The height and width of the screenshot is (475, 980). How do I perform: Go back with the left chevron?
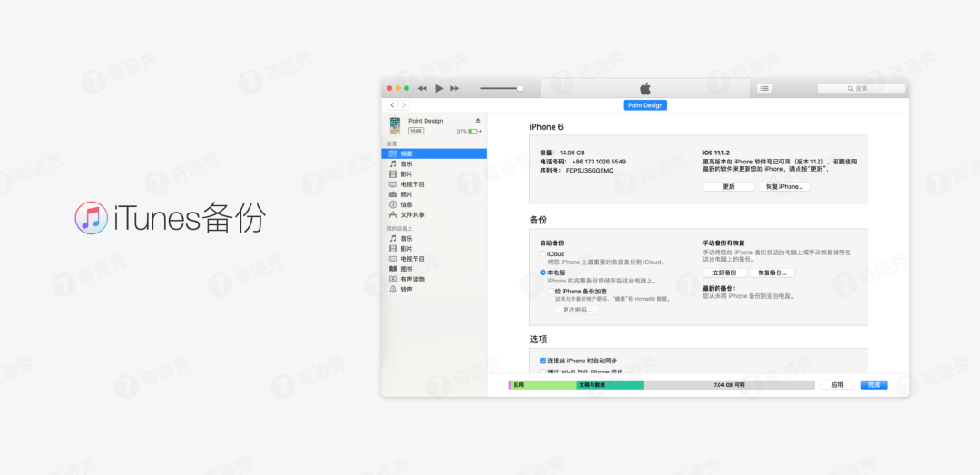[393, 105]
